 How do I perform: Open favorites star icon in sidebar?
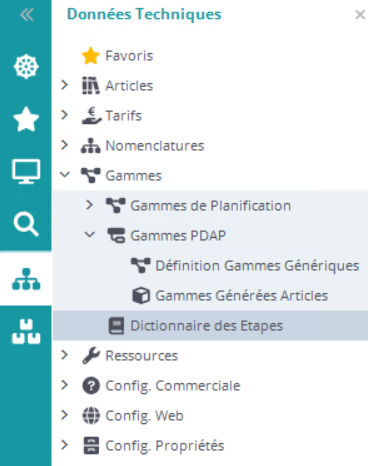click(x=26, y=119)
